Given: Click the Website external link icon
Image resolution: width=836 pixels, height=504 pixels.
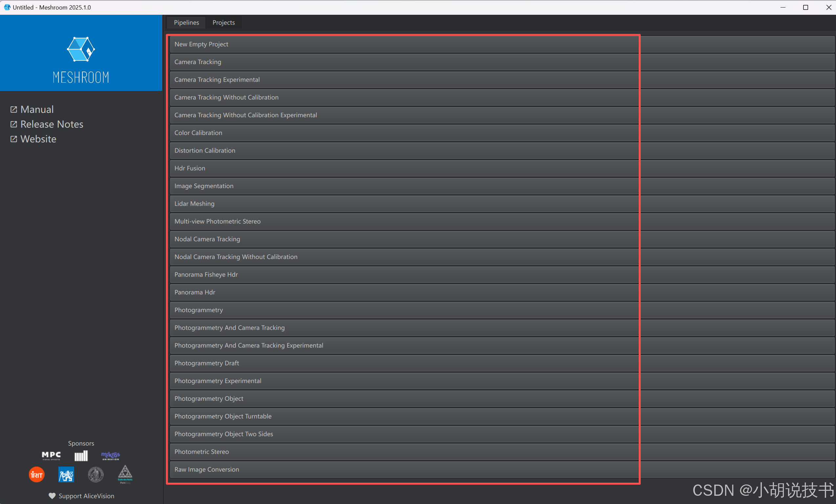Looking at the screenshot, I should pyautogui.click(x=13, y=139).
